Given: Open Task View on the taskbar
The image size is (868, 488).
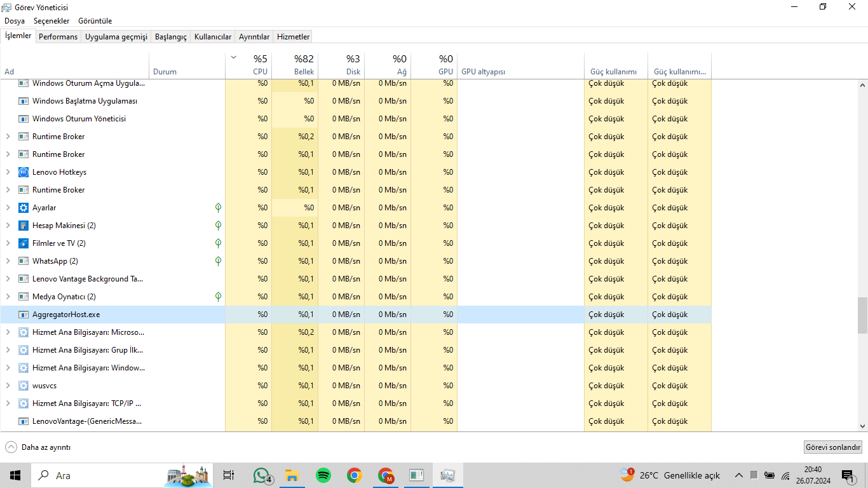Looking at the screenshot, I should (229, 475).
